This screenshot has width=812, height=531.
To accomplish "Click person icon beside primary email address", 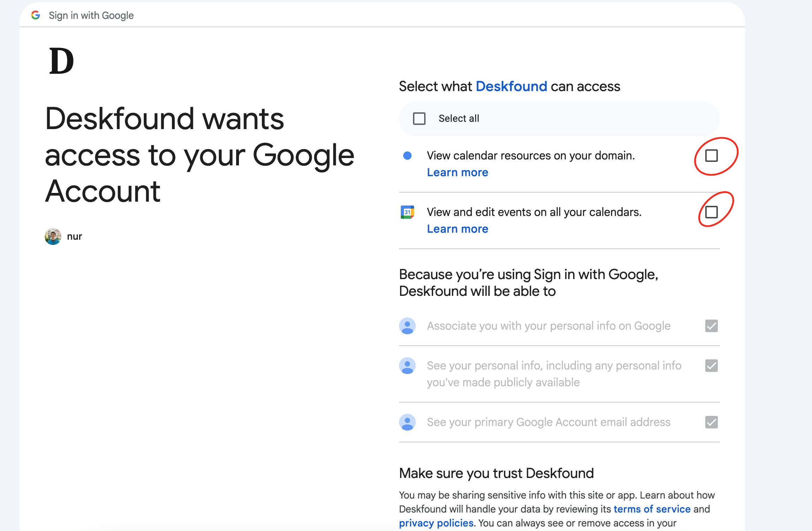I will tap(407, 422).
